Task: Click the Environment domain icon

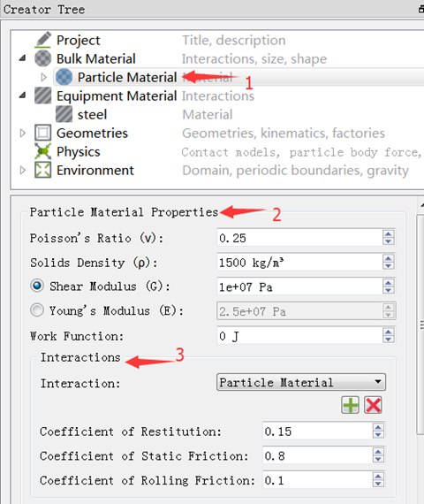Action: tap(42, 170)
